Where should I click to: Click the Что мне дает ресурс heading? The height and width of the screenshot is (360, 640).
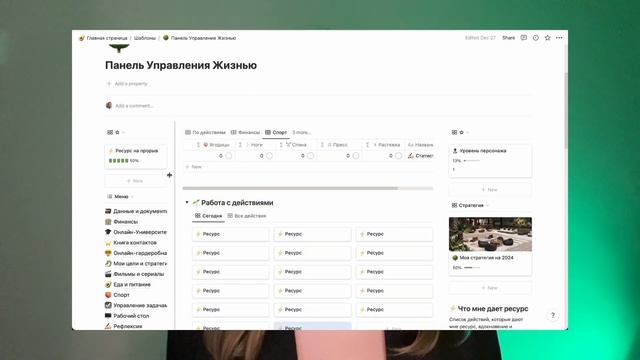(493, 309)
